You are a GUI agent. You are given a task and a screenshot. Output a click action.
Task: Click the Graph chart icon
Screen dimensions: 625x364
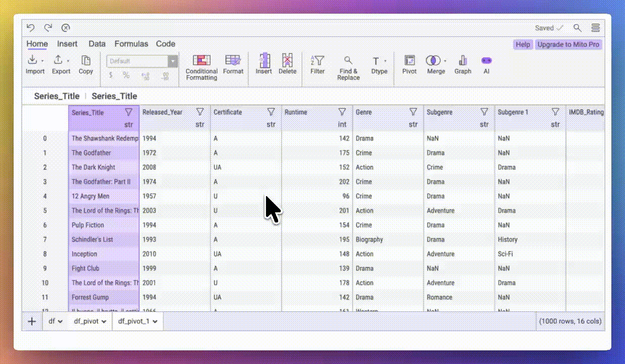[462, 64]
